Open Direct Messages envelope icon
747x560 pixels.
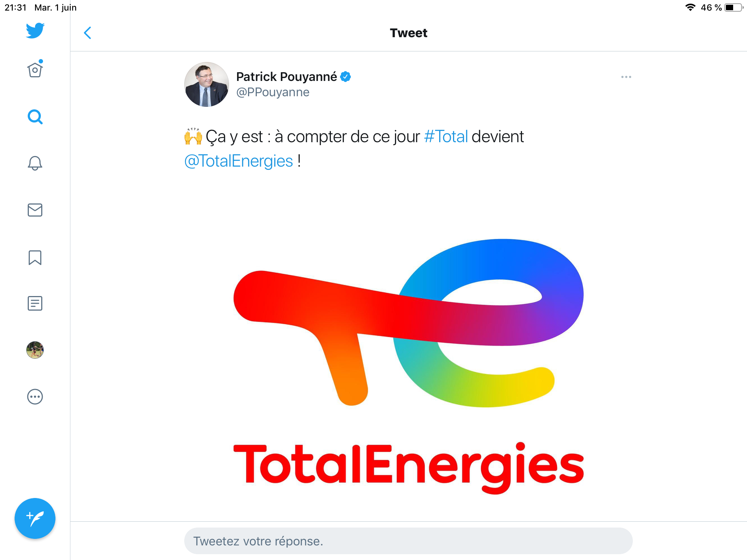[35, 210]
